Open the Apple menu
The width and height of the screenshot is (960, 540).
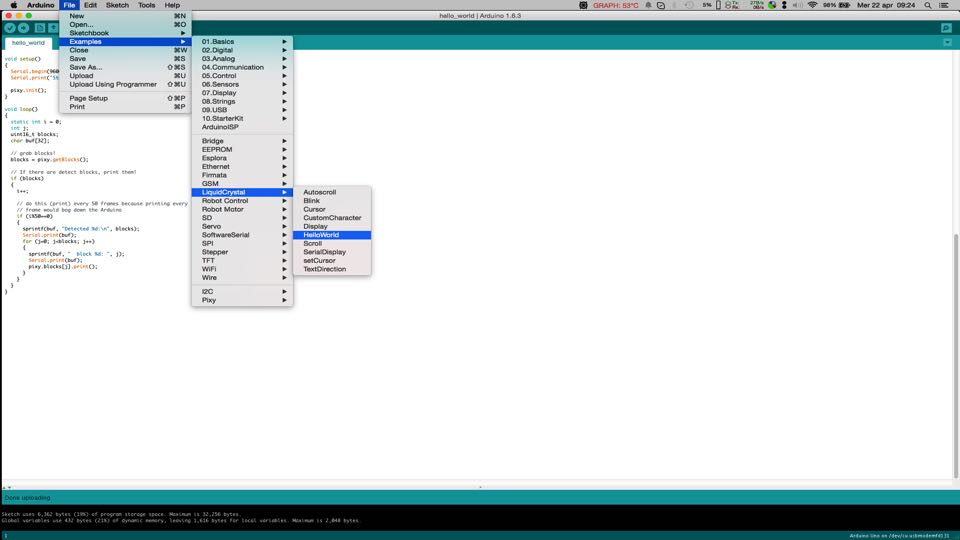[x=13, y=5]
